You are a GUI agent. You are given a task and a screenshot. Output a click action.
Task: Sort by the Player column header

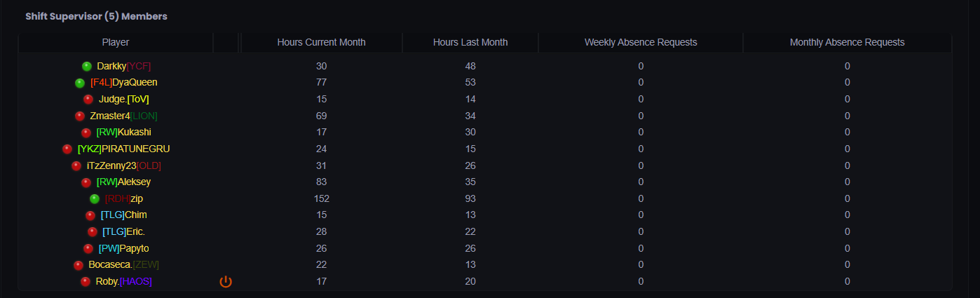tap(116, 42)
